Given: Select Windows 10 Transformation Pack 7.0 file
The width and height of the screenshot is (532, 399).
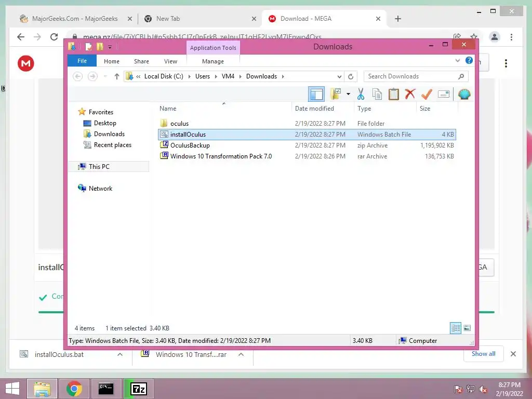Looking at the screenshot, I should click(x=307, y=156).
